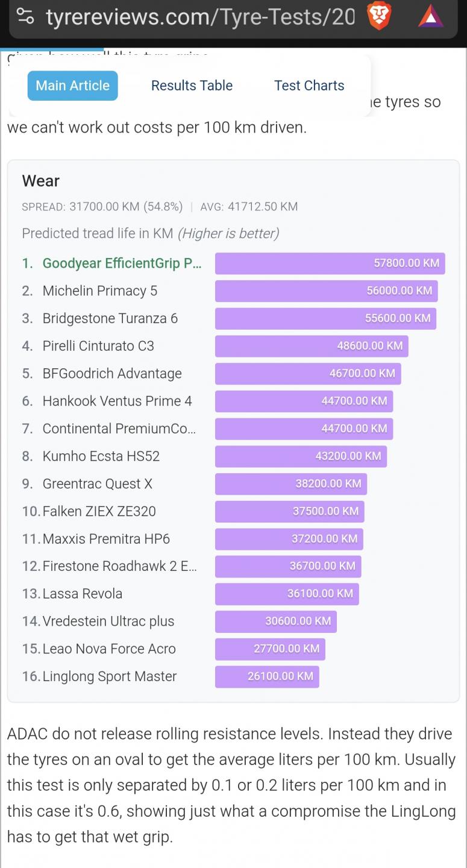
Task: Open the Results Table tab
Action: (x=192, y=86)
